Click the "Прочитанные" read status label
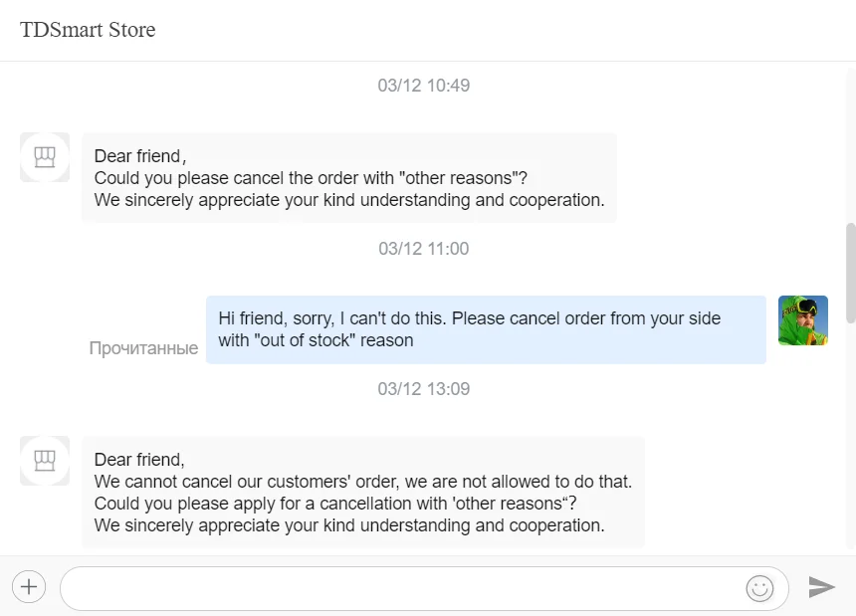This screenshot has width=856, height=616. [x=143, y=348]
